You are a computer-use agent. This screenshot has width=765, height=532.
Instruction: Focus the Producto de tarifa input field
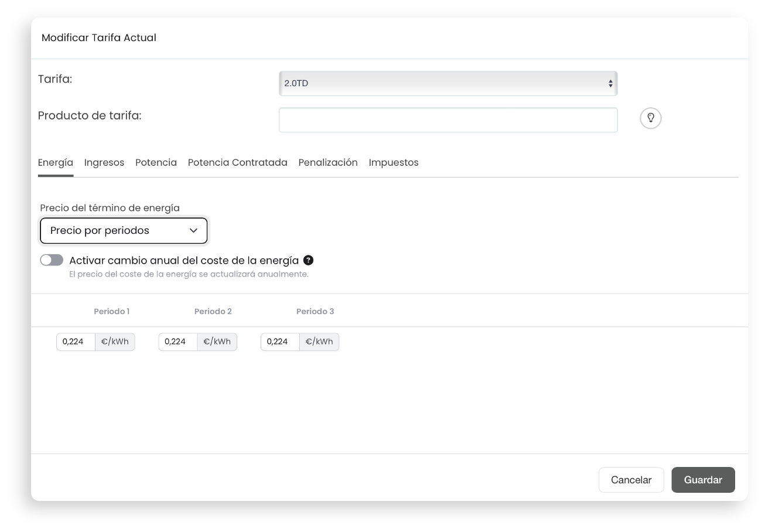point(448,120)
